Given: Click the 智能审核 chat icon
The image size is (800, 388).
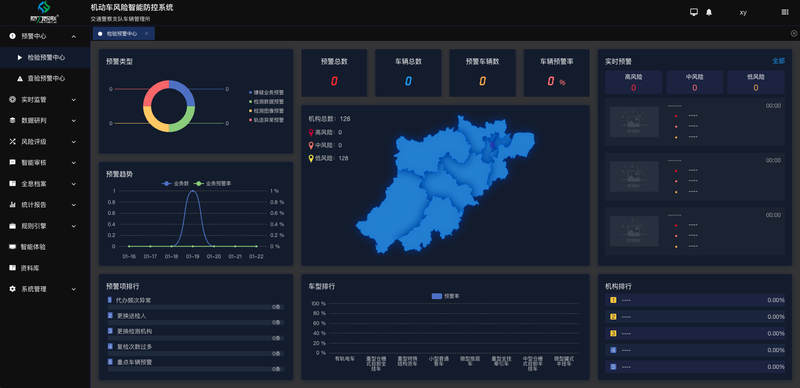Looking at the screenshot, I should point(12,162).
